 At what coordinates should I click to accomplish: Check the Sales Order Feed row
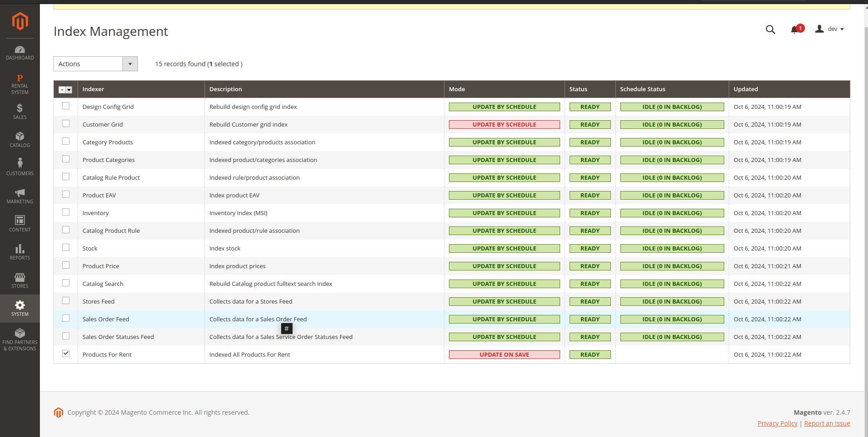pos(66,318)
